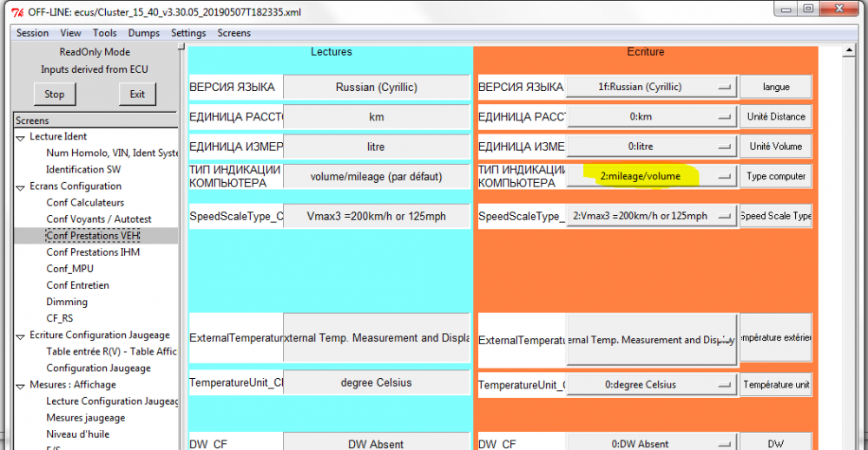Click the Exit button

(x=137, y=94)
